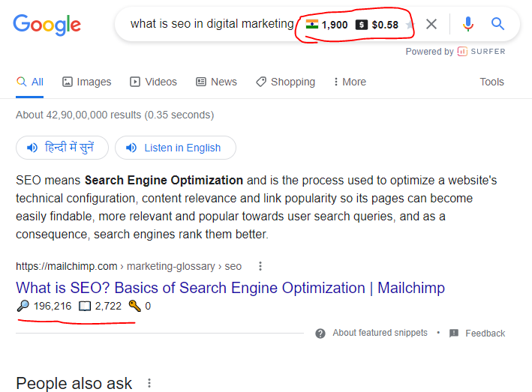
Task: Click the magnifier traffic estimate icon
Action: [x=23, y=306]
